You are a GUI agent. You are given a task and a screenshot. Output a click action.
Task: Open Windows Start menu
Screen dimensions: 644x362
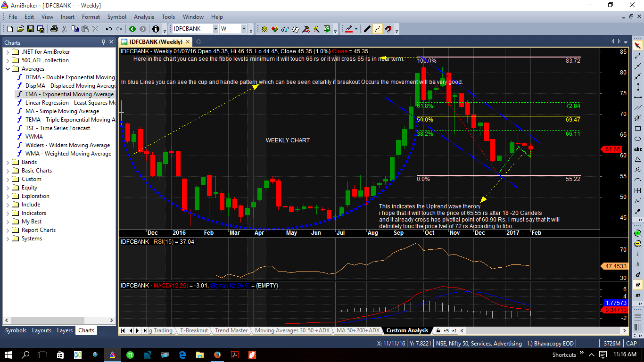point(8,354)
